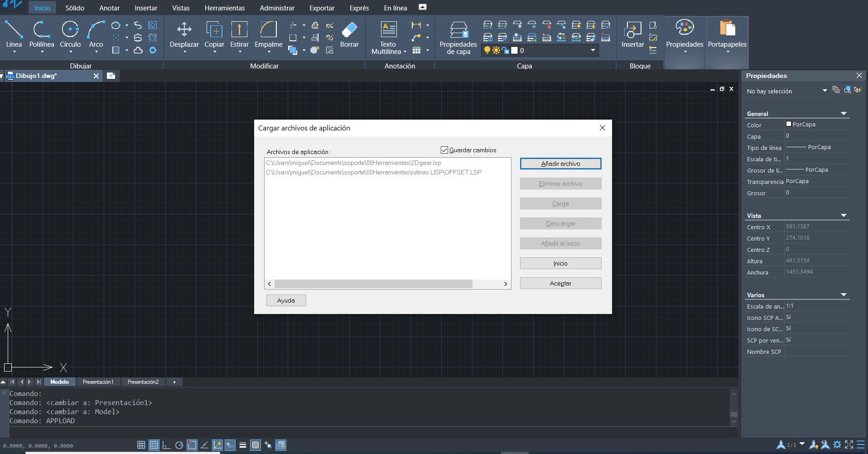Click the revision cloud draw icon
868x454 pixels.
coord(138,50)
